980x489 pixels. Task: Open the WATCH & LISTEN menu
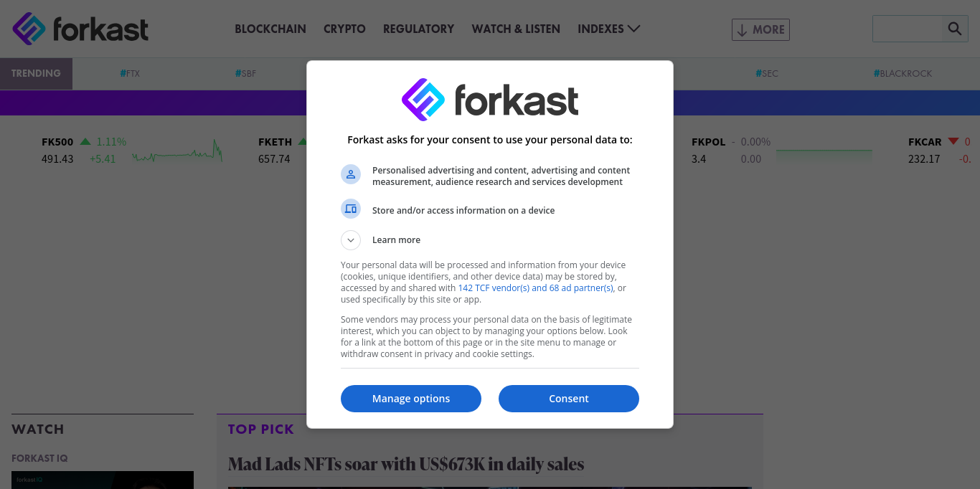tap(516, 29)
